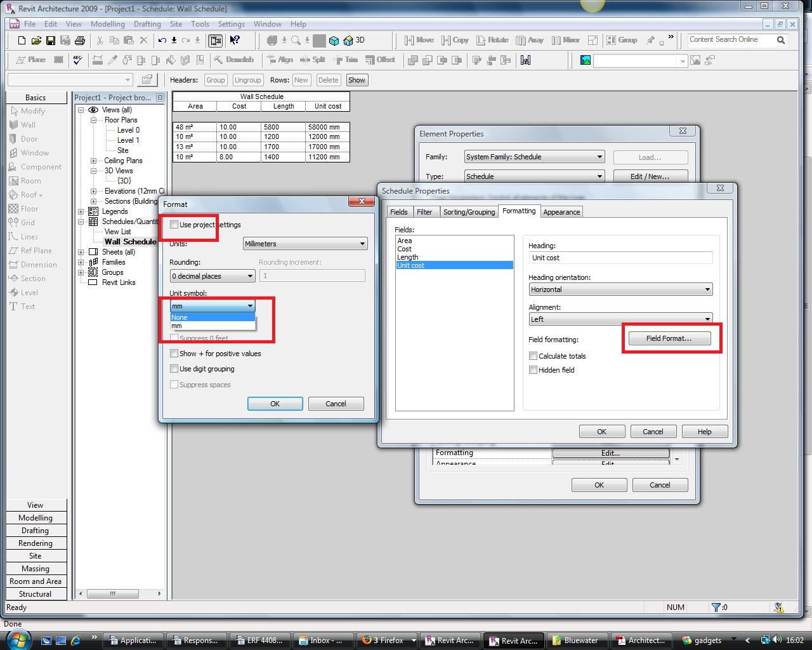Save the project with the floppy disk icon

51,41
